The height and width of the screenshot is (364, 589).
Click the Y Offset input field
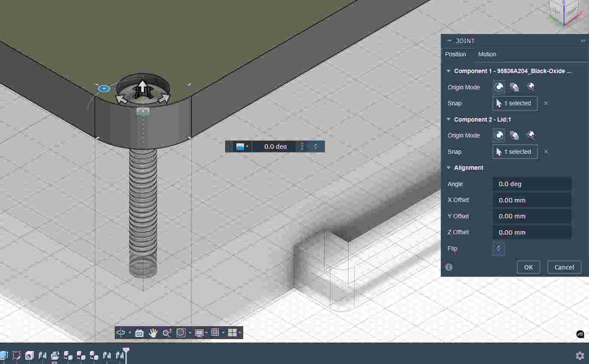532,216
